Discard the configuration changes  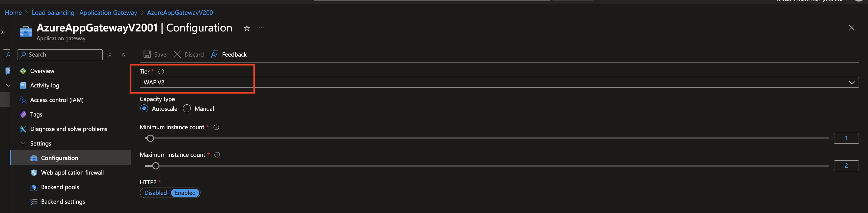click(x=188, y=54)
